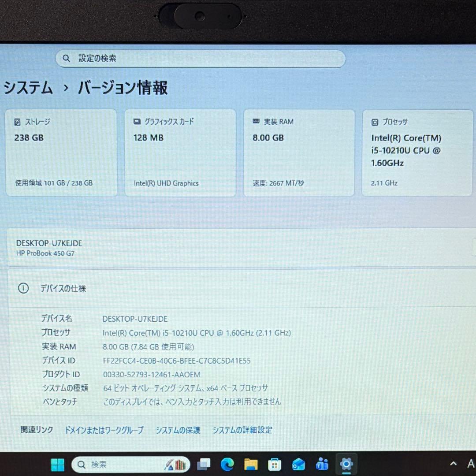Show hidden system tray icons chevron

click(x=453, y=464)
